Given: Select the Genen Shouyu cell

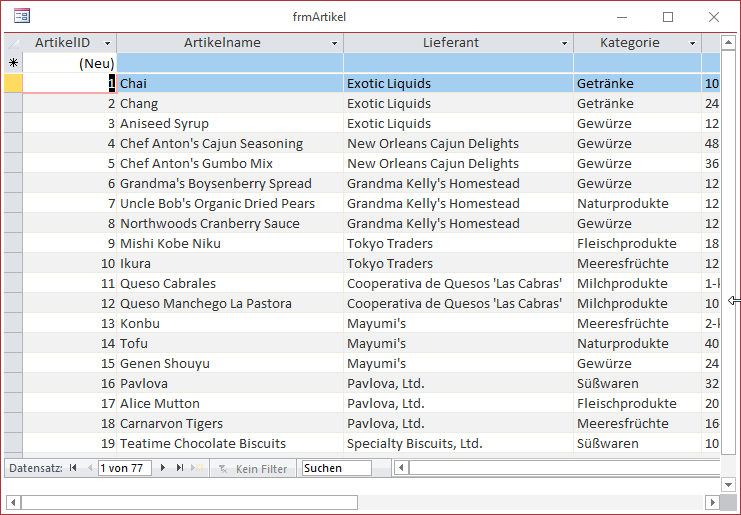Looking at the screenshot, I should coord(230,363).
